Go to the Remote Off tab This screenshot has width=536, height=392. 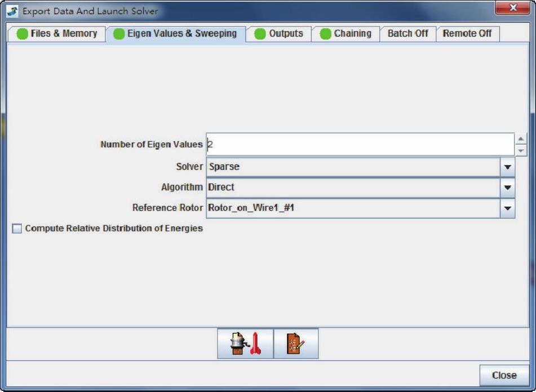tap(467, 34)
